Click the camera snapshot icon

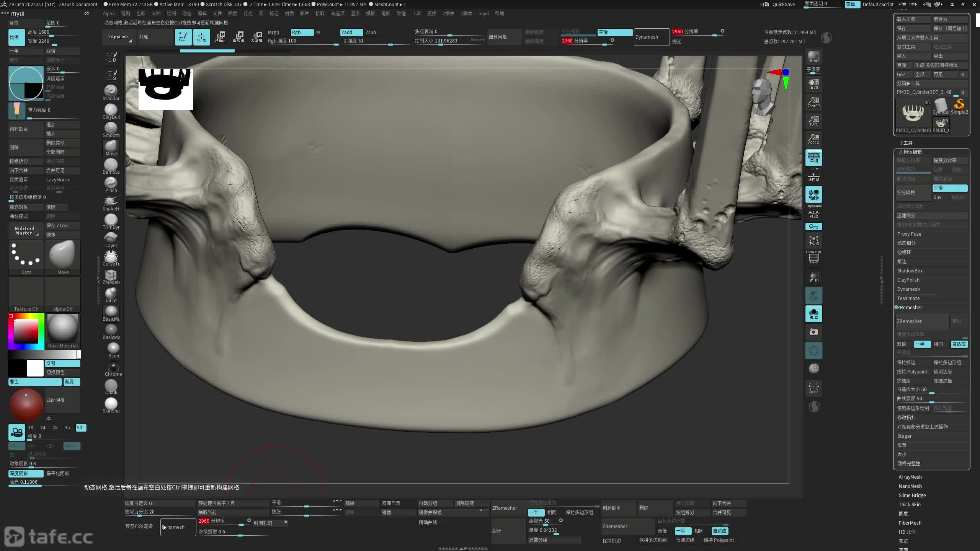tap(813, 332)
